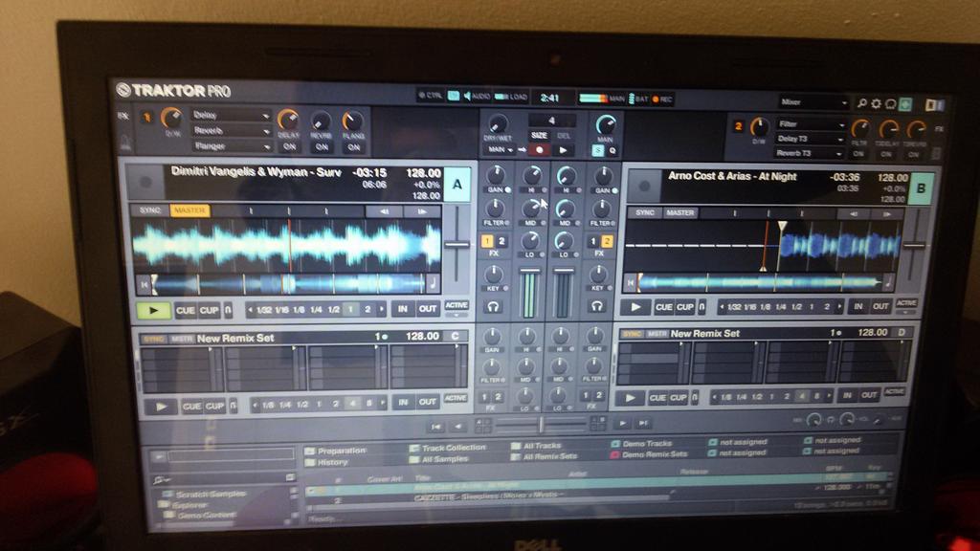Open the History browser favorite
This screenshot has height=551, width=980.
click(x=327, y=462)
